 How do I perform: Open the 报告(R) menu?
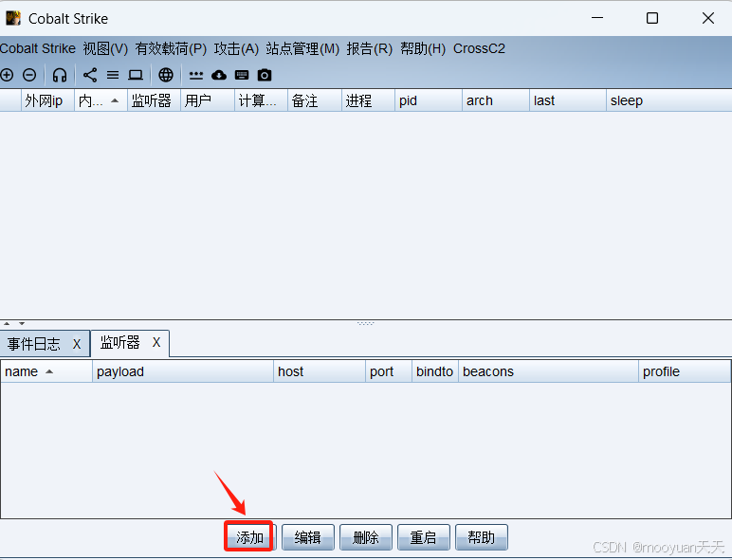pos(369,48)
